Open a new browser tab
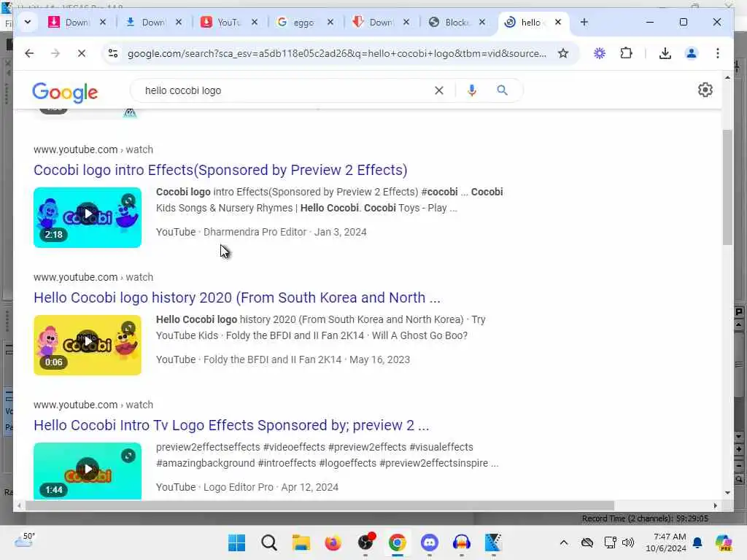 pyautogui.click(x=584, y=22)
